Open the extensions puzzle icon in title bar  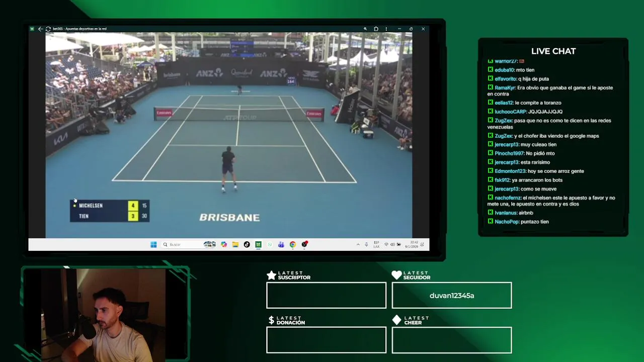click(x=376, y=29)
